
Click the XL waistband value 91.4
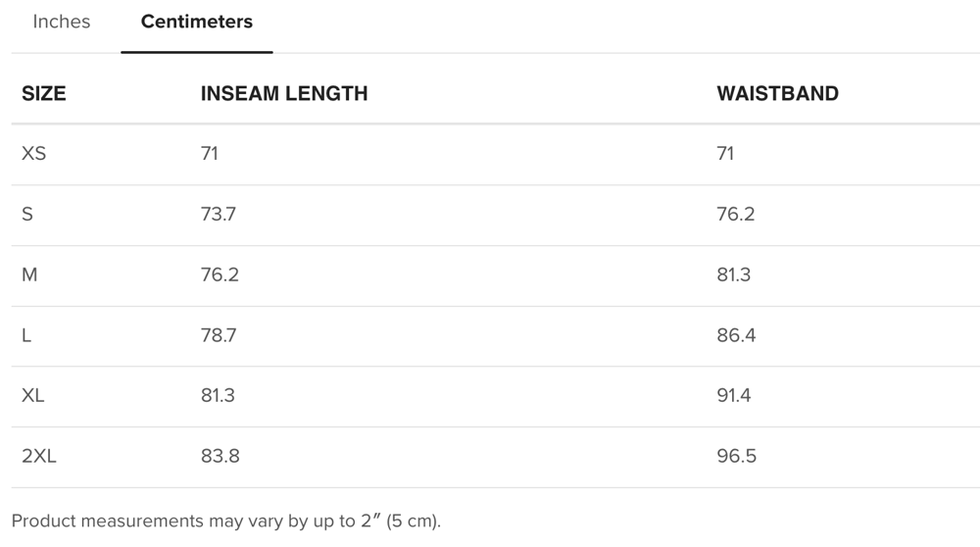[735, 396]
